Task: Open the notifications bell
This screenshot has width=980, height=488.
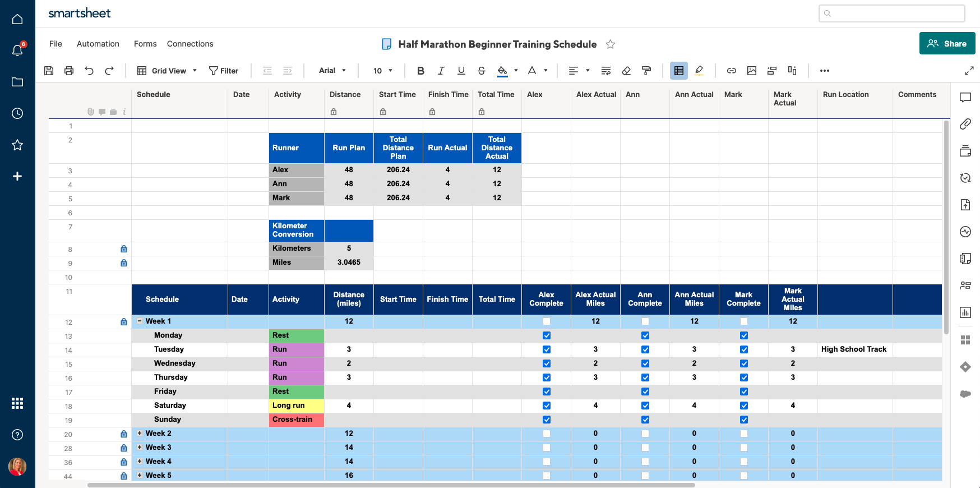Action: pos(17,50)
